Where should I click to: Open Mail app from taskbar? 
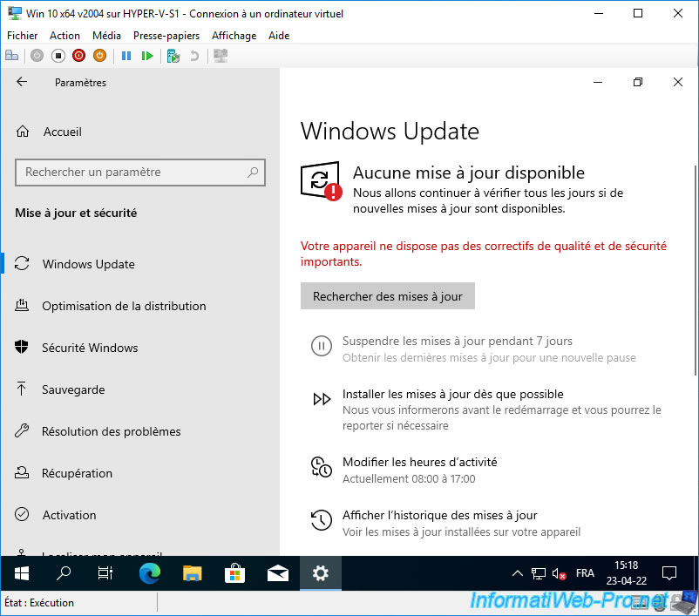277,573
